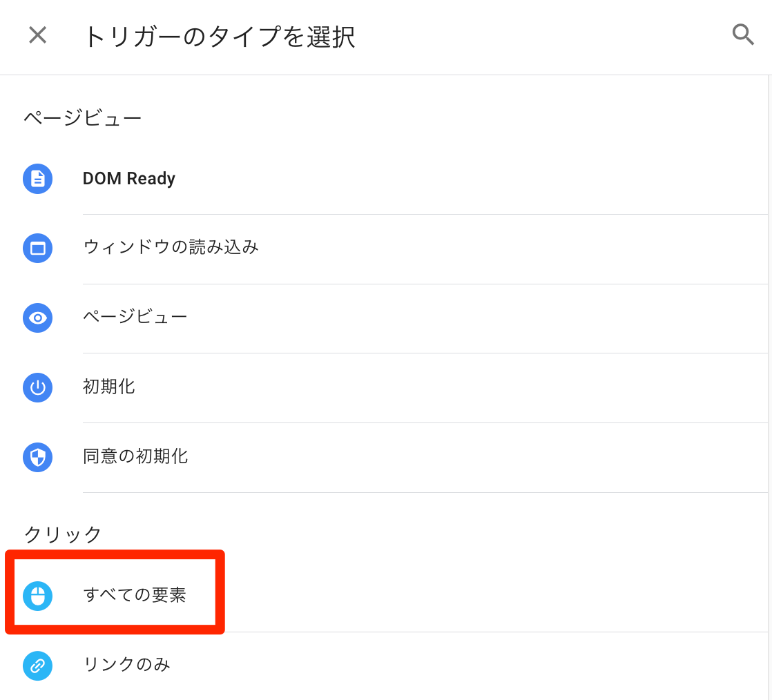
Task: Click the リンクのみ chain-link icon
Action: pos(38,665)
